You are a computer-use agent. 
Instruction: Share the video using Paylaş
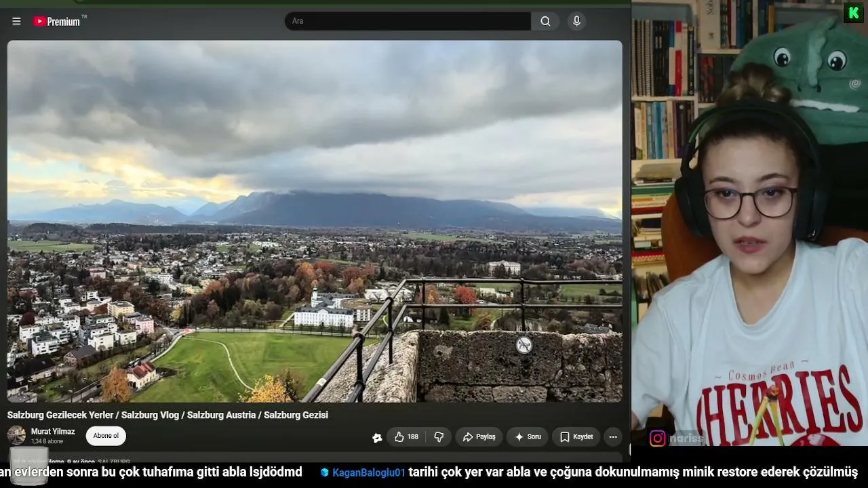[479, 437]
